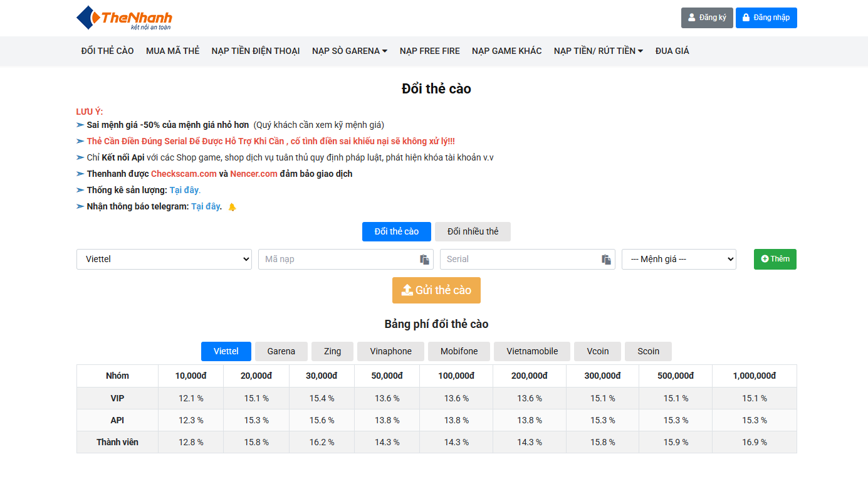Viewport: 868px width, 496px height.
Task: Click the bell icon after telegram notice
Action: click(232, 207)
